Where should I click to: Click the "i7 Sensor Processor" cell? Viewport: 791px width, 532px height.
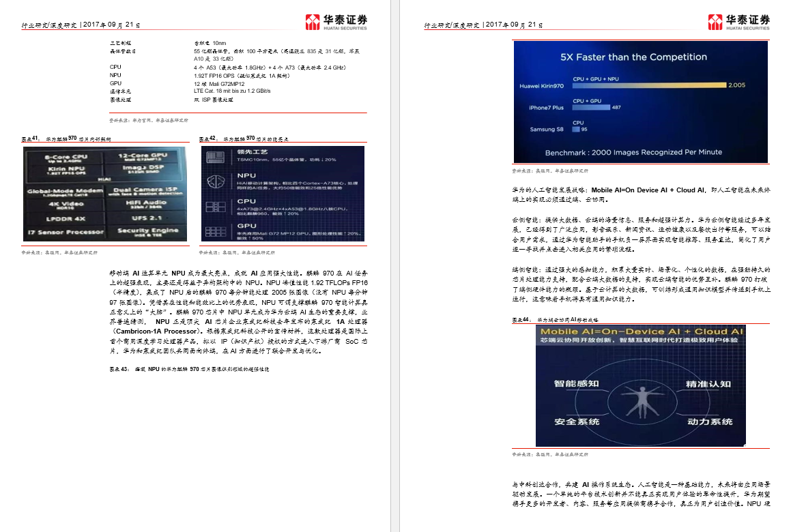pyautogui.click(x=65, y=233)
